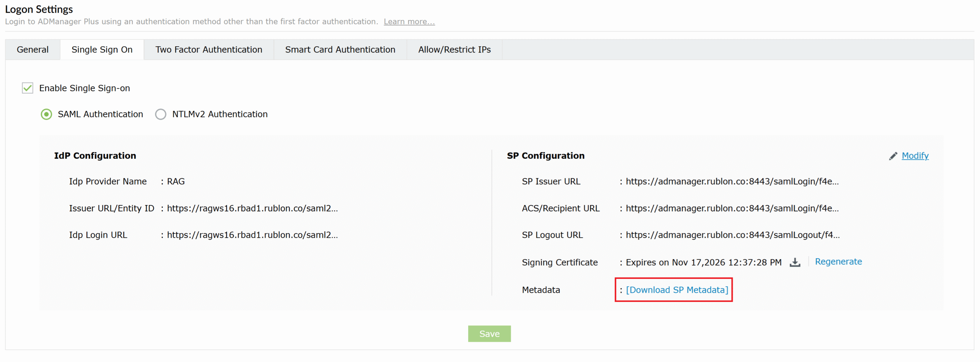The height and width of the screenshot is (362, 980).
Task: Open the Modify link in SP Configuration
Action: pos(915,156)
